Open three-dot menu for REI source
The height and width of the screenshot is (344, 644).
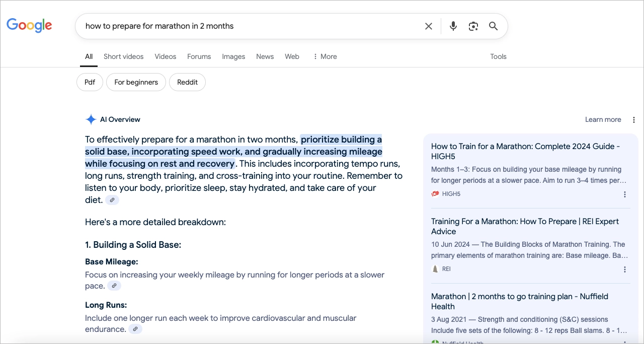[625, 269]
